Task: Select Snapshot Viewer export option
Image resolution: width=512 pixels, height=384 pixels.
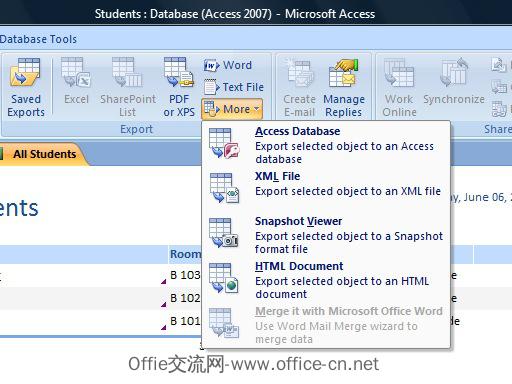Action: coord(327,234)
